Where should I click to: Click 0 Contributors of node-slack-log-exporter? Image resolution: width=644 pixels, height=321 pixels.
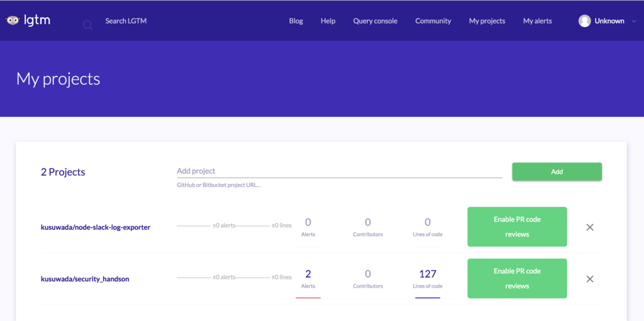coord(367,227)
